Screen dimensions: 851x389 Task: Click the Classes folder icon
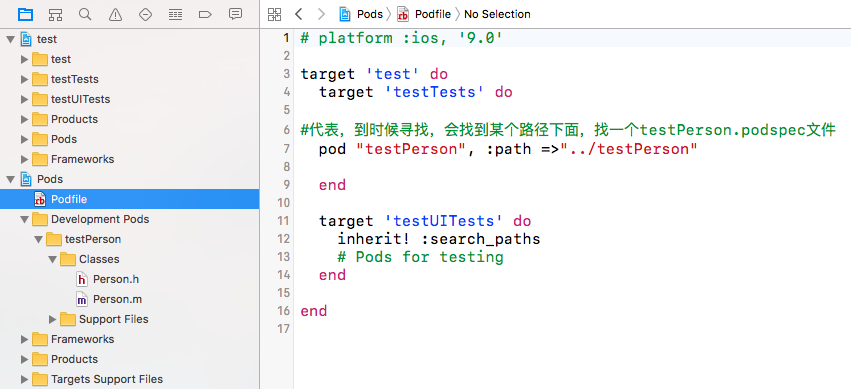[67, 259]
